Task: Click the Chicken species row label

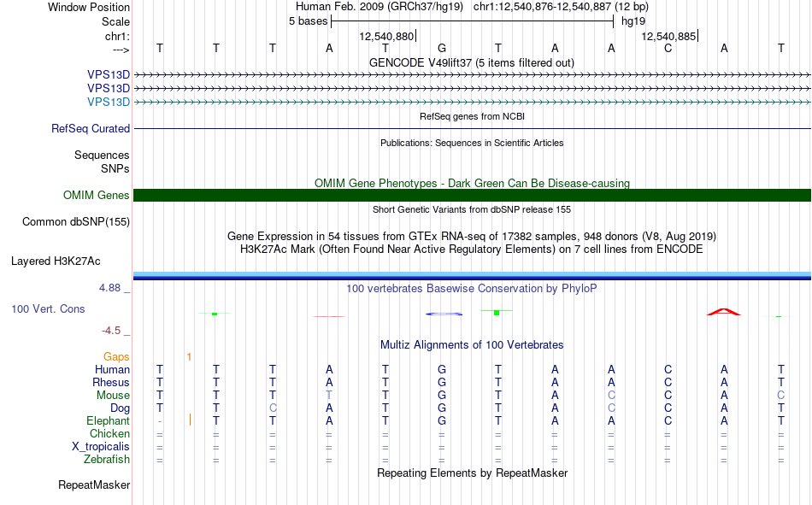Action: coord(109,433)
